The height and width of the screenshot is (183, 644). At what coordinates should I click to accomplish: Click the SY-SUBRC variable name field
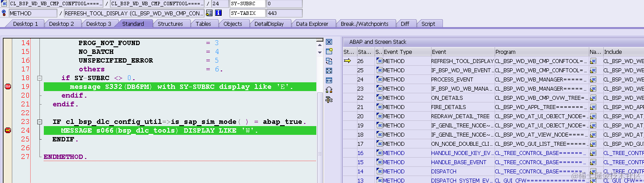tap(248, 4)
